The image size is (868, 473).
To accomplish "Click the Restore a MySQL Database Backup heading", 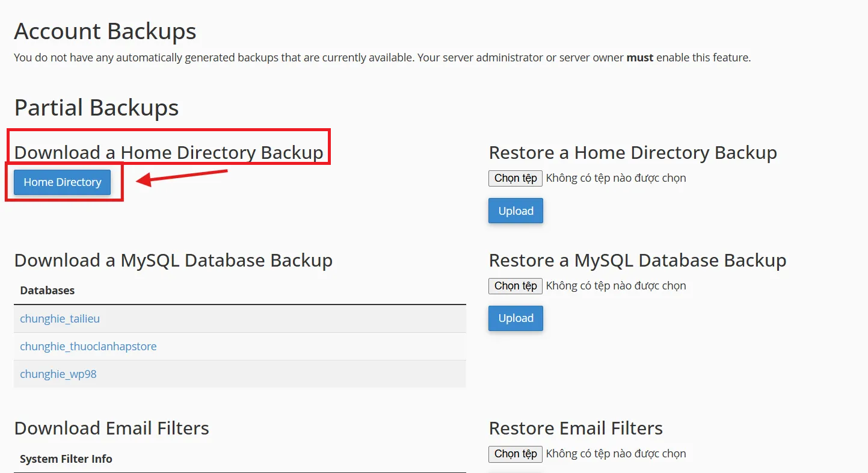I will click(638, 260).
